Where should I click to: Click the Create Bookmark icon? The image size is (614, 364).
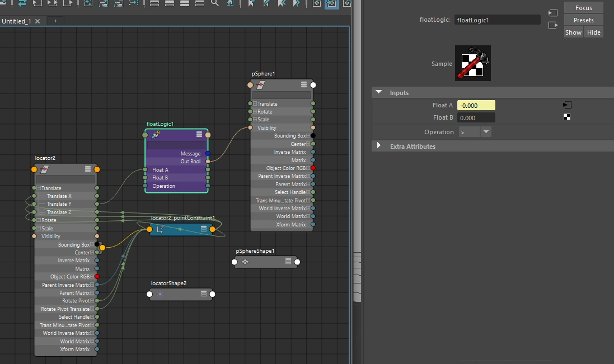click(251, 3)
